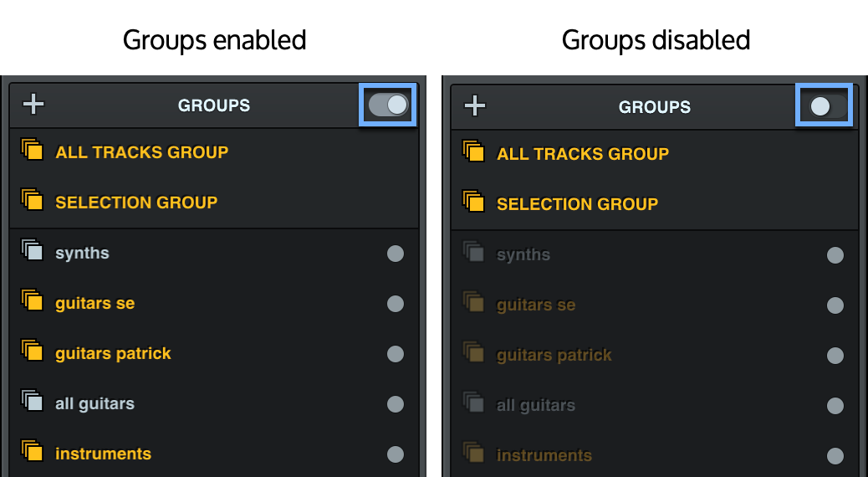Viewport: 868px width, 477px height.
Task: Toggle the dot beside bright synths group
Action: coord(396,254)
